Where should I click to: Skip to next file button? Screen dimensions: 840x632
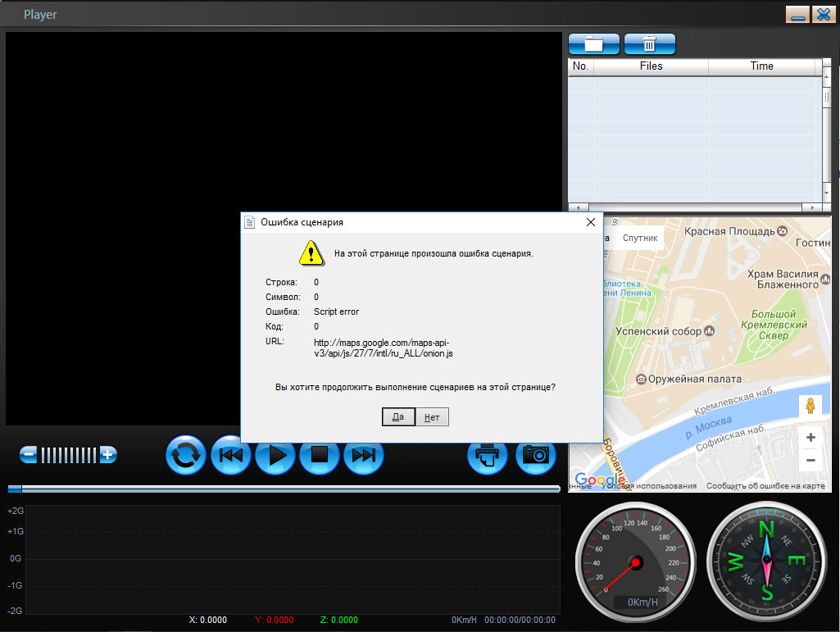363,455
